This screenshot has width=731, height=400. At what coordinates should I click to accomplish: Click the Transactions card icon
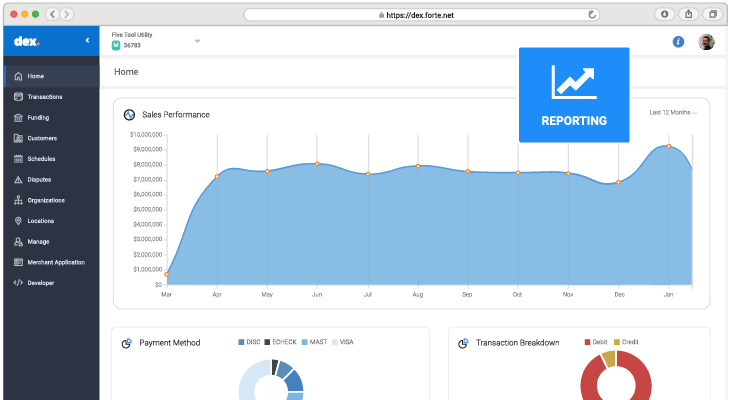click(x=18, y=97)
